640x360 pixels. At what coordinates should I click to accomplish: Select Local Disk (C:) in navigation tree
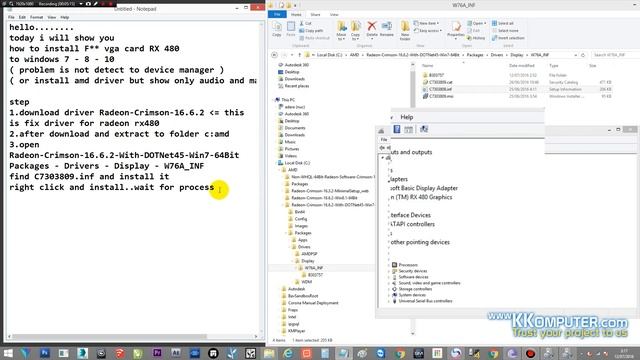point(297,163)
